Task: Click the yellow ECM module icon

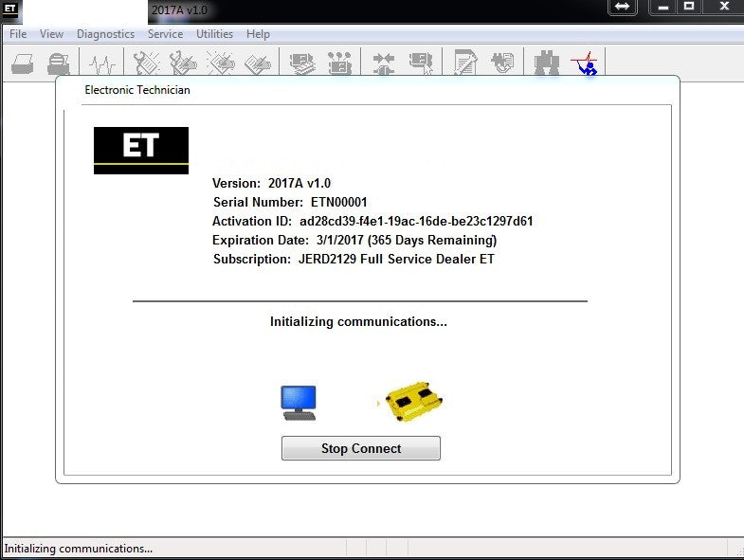Action: point(414,402)
